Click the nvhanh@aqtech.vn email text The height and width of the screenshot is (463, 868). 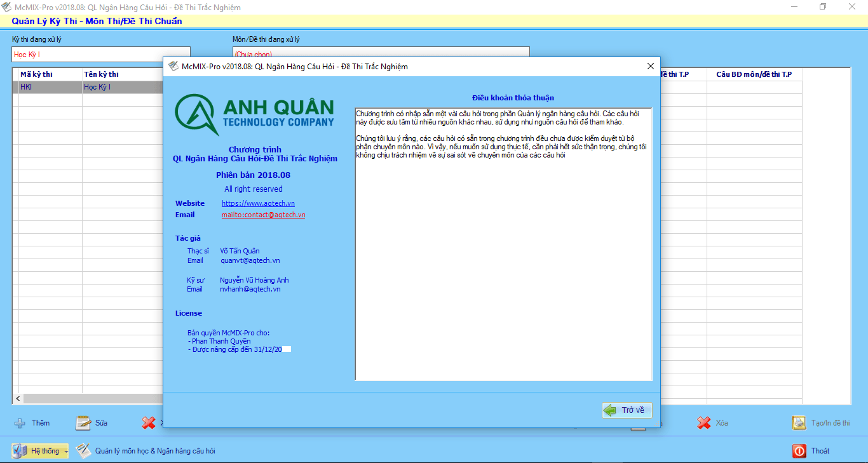pos(250,289)
